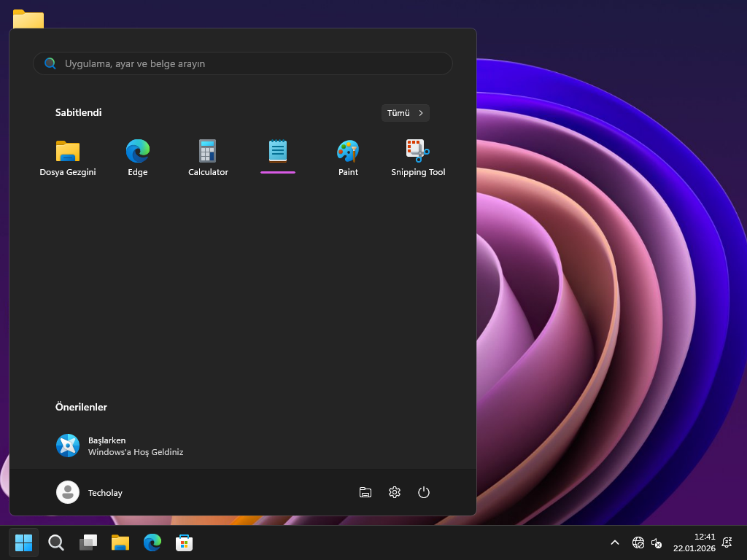
Task: Click the search box Uygulama, ayar ve belge arayın
Action: click(x=242, y=63)
